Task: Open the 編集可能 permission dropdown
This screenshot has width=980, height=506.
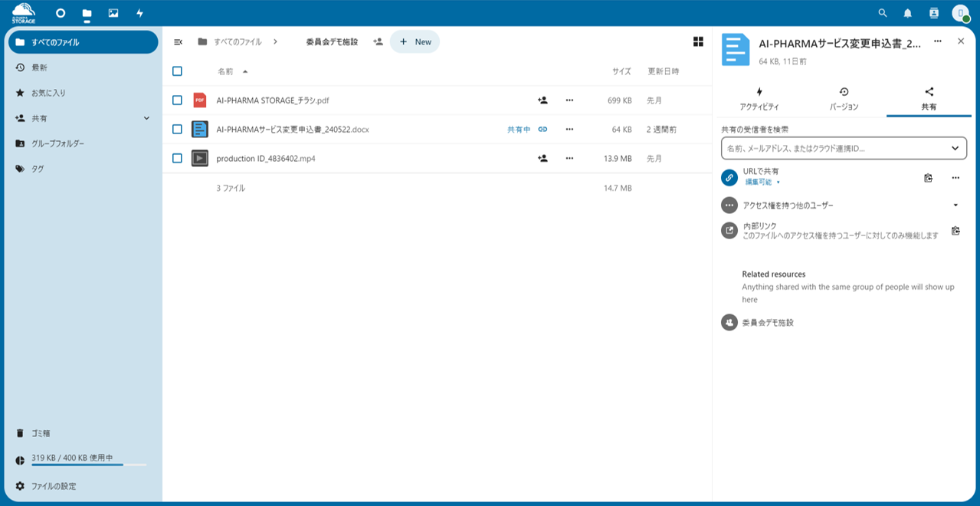Action: point(763,182)
